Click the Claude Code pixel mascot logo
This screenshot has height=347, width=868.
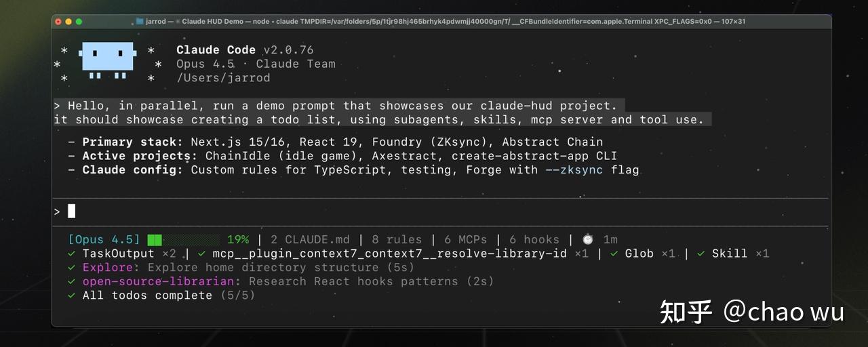(x=108, y=60)
